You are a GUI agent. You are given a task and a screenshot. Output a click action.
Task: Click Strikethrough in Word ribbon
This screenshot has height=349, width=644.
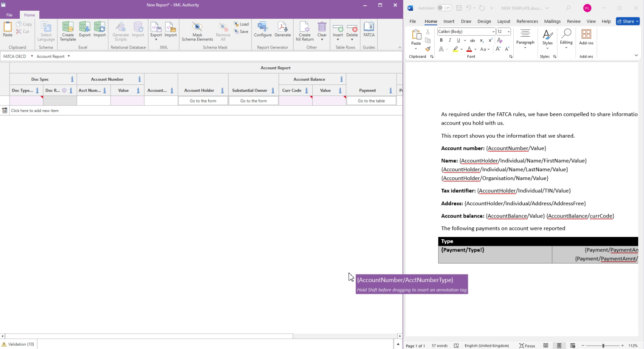click(472, 40)
